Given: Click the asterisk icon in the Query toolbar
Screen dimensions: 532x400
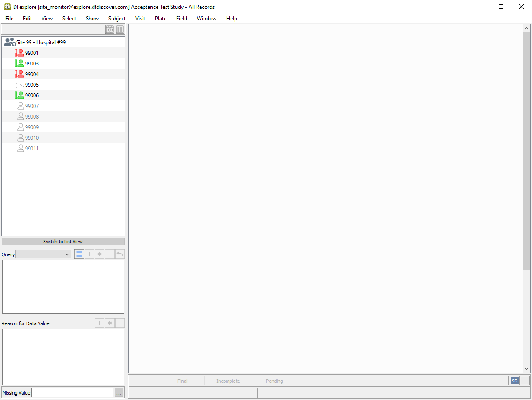Looking at the screenshot, I should coord(100,254).
